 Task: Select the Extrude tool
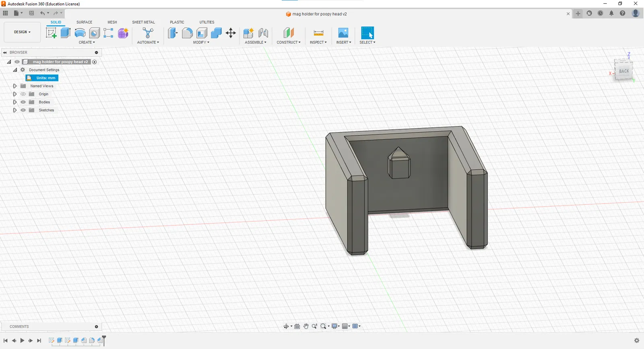point(66,33)
